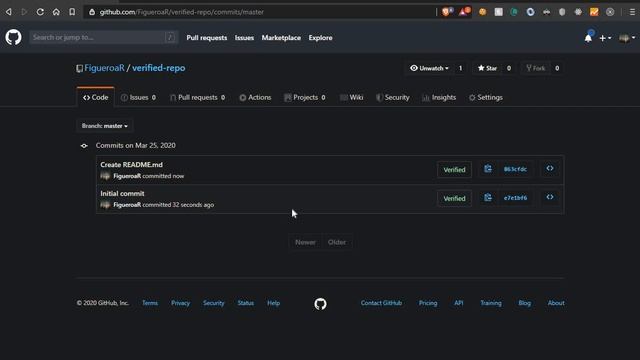This screenshot has height=360, width=640.
Task: Open the Initial commit entry
Action: coord(122,193)
